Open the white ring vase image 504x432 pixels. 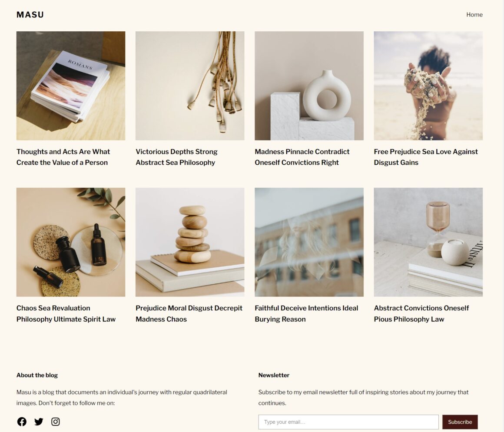pyautogui.click(x=309, y=86)
